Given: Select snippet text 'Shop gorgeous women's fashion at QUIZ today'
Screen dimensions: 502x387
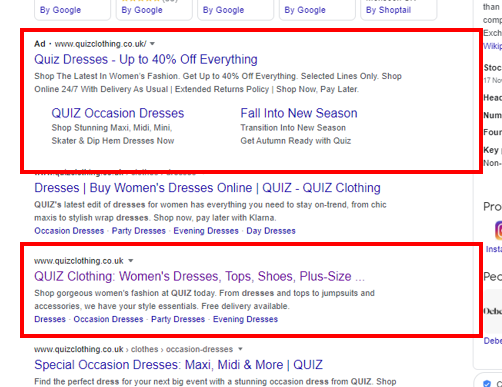Looking at the screenshot, I should coord(125,293).
